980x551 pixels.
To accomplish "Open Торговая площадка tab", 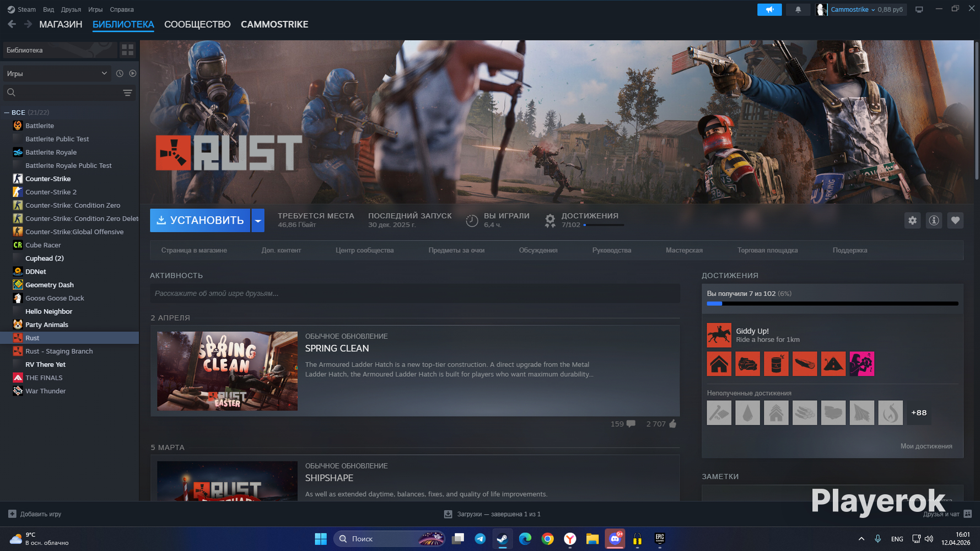I will 767,250.
